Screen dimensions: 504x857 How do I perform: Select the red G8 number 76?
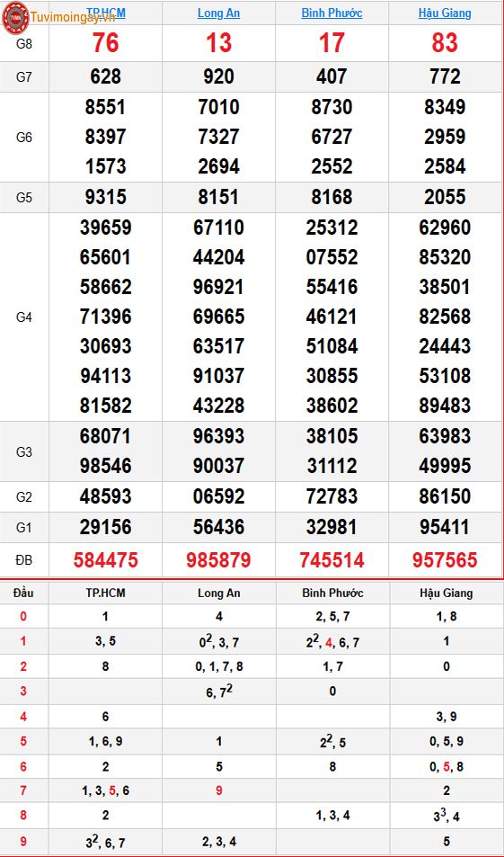(105, 42)
